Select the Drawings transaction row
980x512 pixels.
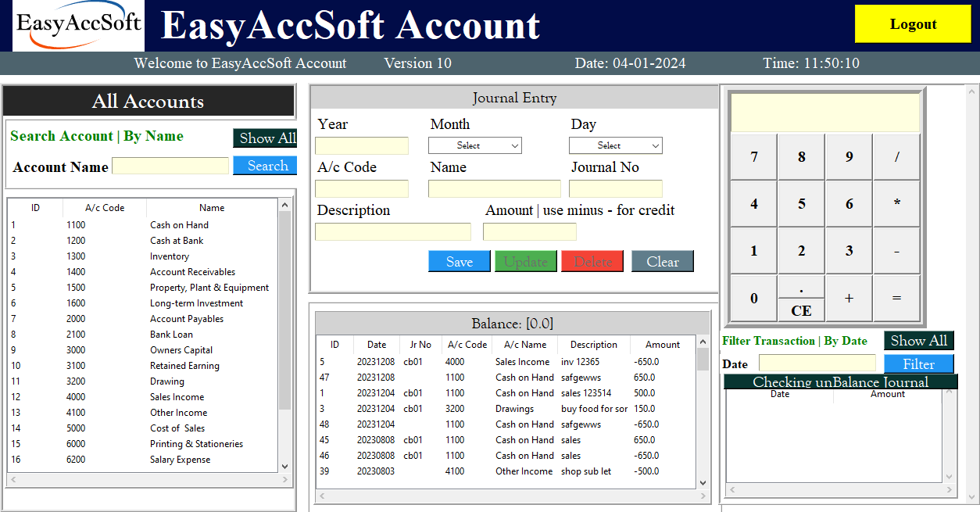click(506, 409)
